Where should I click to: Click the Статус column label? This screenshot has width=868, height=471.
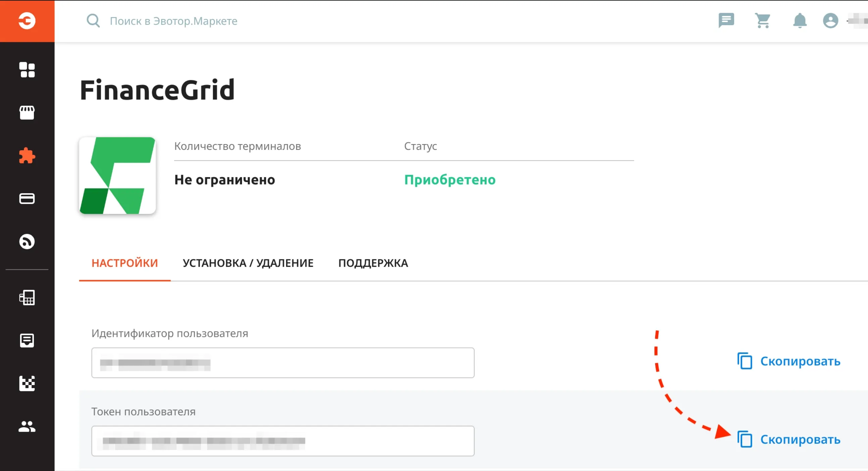point(421,146)
